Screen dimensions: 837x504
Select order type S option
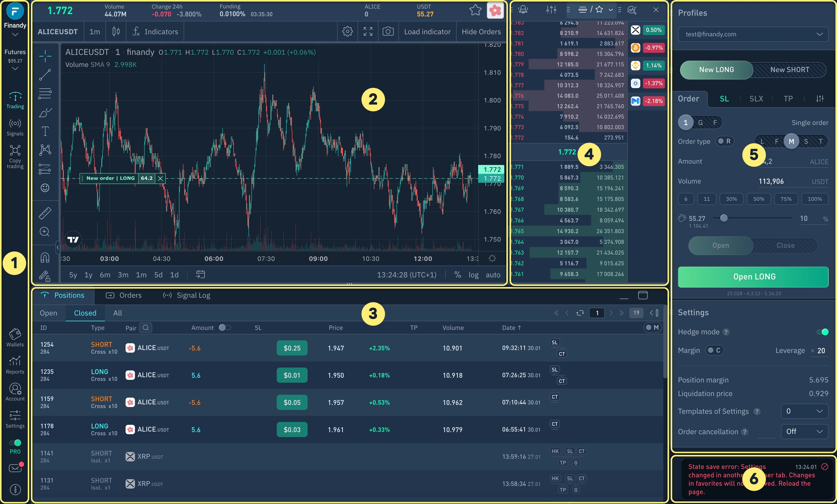click(x=806, y=141)
